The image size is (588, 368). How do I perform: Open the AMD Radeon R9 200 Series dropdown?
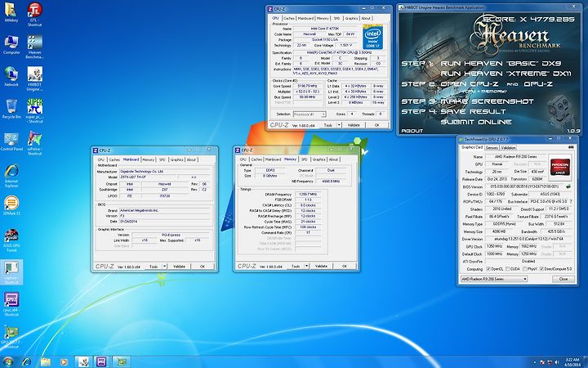[x=494, y=279]
